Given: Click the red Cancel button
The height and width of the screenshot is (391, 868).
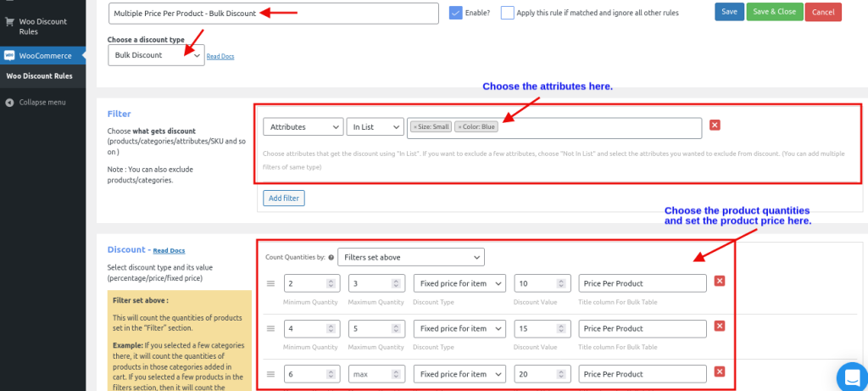Looking at the screenshot, I should tap(823, 12).
